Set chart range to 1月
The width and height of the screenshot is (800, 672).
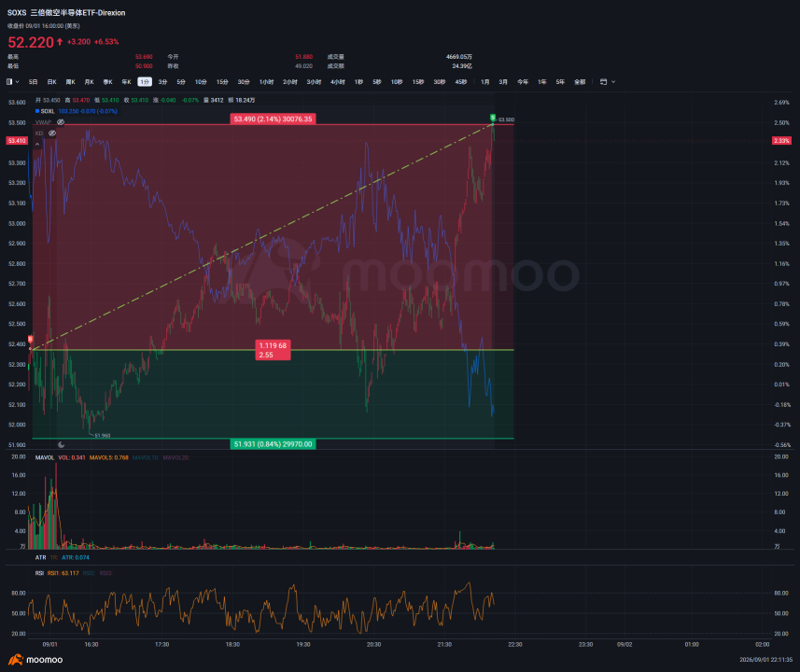pos(485,81)
